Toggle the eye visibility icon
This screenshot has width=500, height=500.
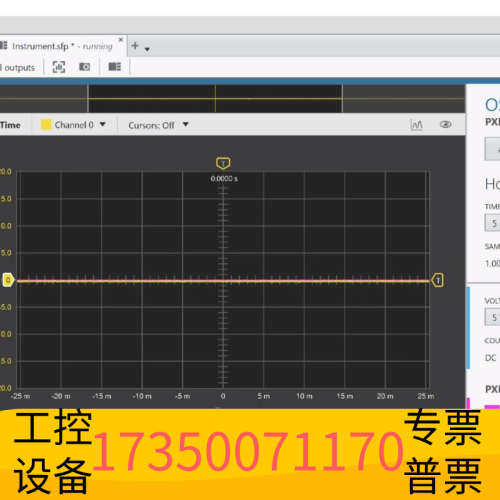[445, 124]
